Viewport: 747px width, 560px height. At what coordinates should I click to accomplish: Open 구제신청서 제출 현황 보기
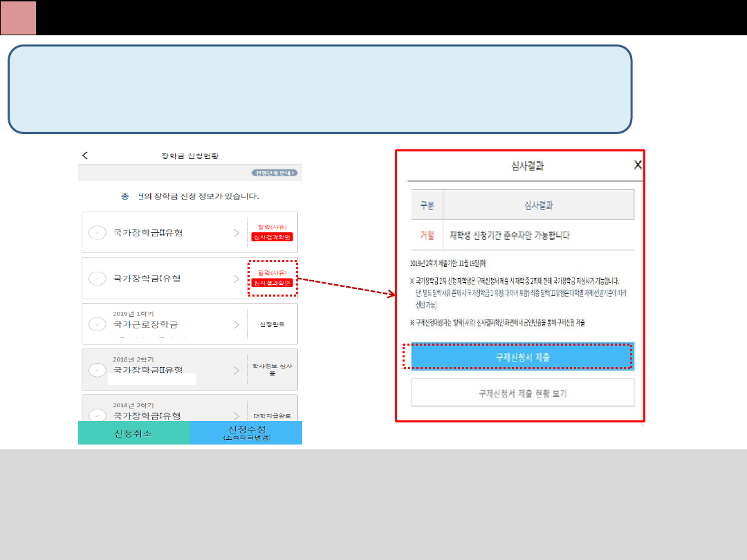pyautogui.click(x=522, y=393)
